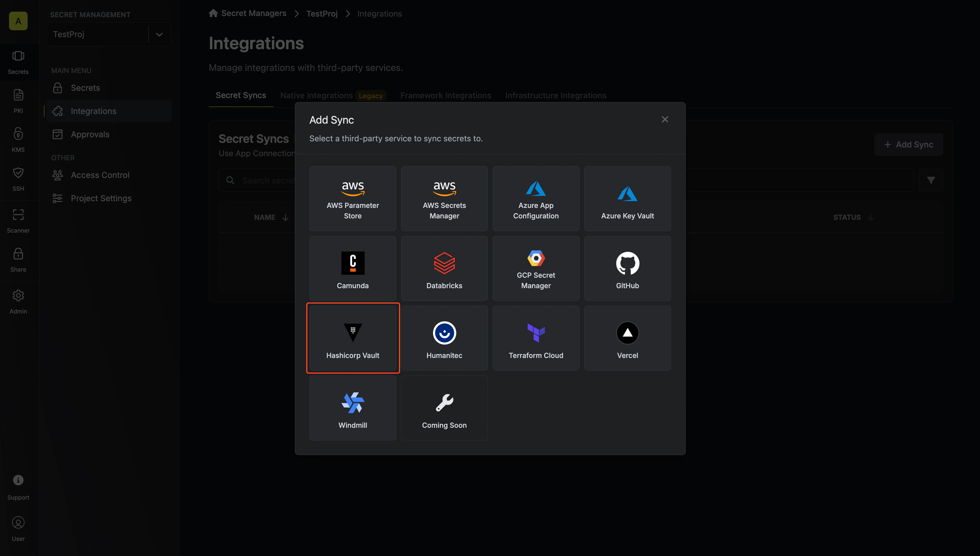Open Approvals in main menu
980x556 pixels.
pyautogui.click(x=109, y=134)
